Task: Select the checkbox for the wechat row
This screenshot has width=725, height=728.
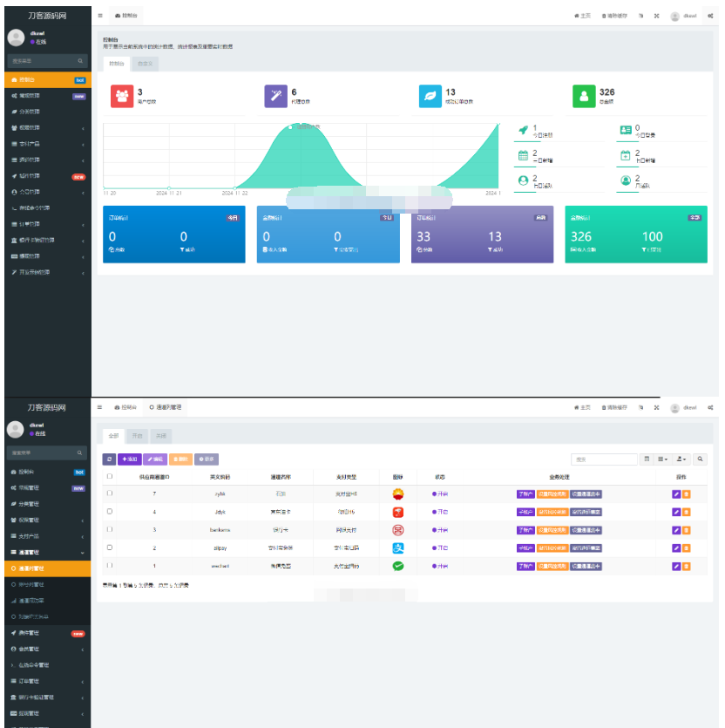Action: (109, 566)
